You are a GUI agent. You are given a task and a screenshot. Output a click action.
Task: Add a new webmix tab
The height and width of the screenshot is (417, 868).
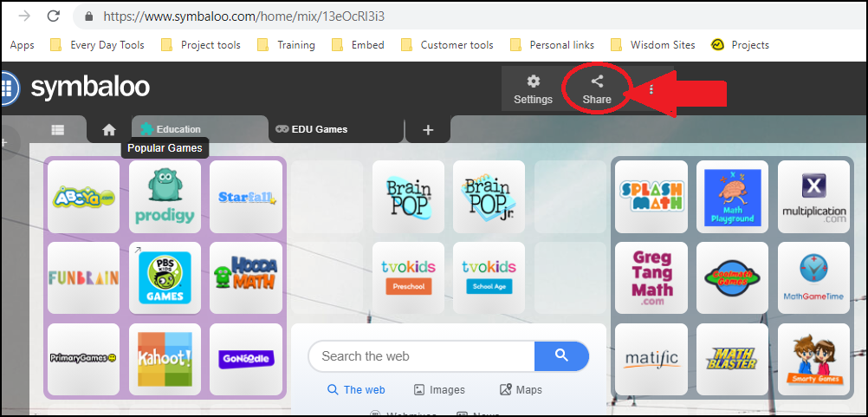(x=427, y=130)
